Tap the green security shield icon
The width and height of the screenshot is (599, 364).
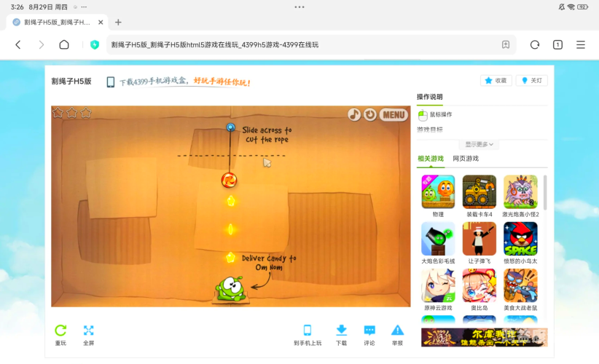click(94, 44)
